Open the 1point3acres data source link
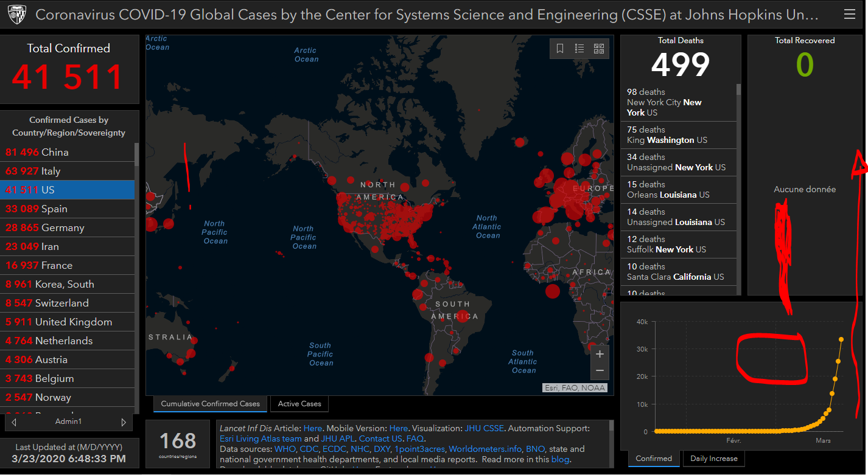The image size is (868, 475). click(419, 449)
